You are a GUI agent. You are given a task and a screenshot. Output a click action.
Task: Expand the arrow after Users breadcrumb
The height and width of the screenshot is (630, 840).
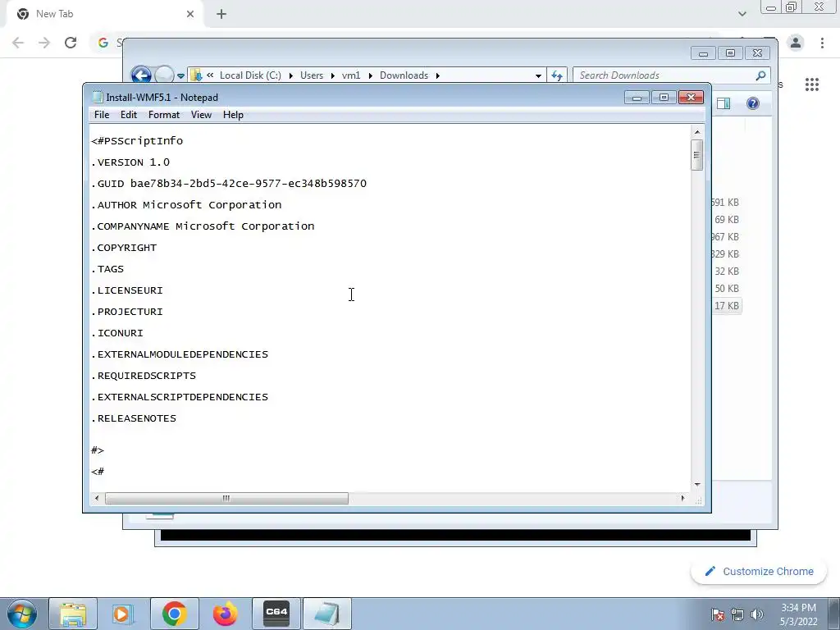(x=333, y=75)
